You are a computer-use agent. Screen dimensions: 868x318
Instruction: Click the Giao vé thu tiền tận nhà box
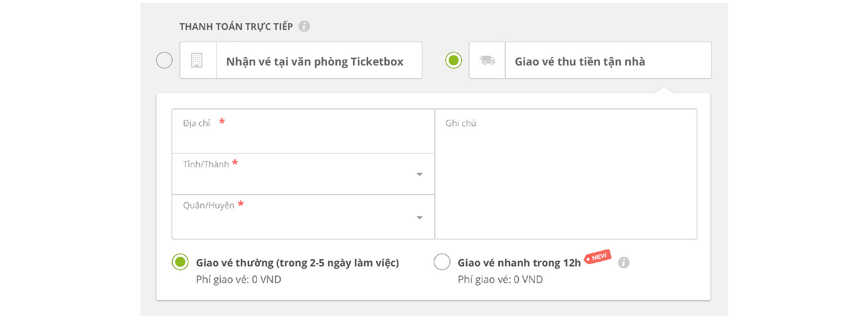[590, 60]
